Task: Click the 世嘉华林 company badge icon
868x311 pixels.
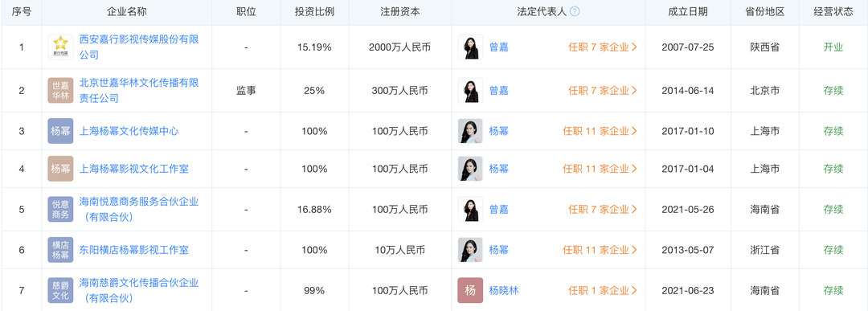Action: 60,90
